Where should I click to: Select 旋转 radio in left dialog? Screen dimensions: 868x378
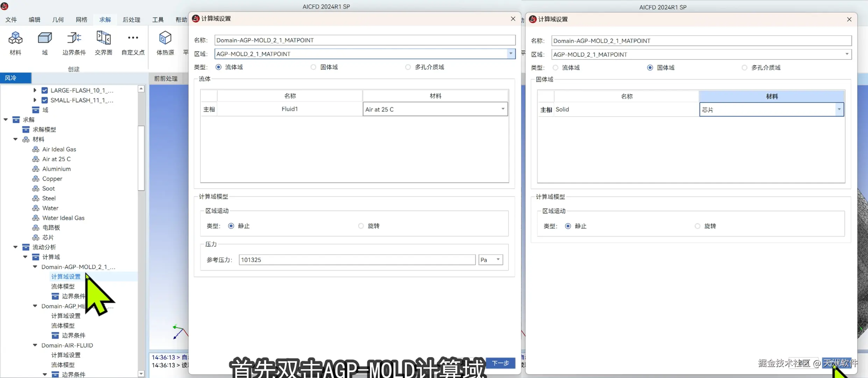361,226
